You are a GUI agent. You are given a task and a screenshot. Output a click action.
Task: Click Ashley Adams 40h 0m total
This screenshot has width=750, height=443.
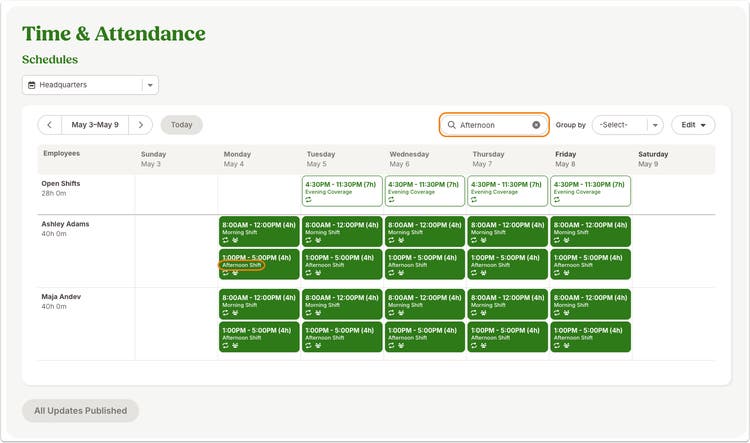54,234
